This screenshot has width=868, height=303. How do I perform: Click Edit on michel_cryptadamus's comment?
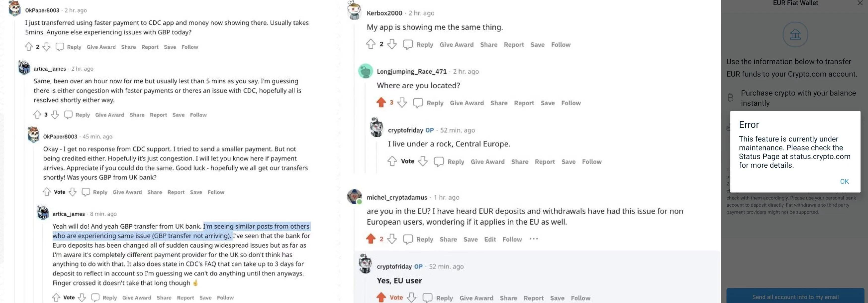pyautogui.click(x=490, y=239)
